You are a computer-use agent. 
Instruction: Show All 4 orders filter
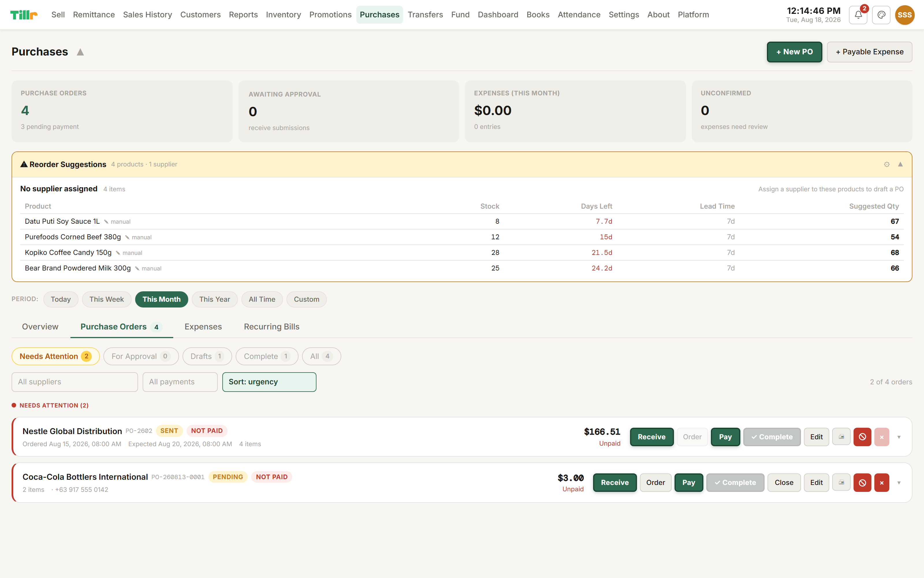pyautogui.click(x=321, y=356)
